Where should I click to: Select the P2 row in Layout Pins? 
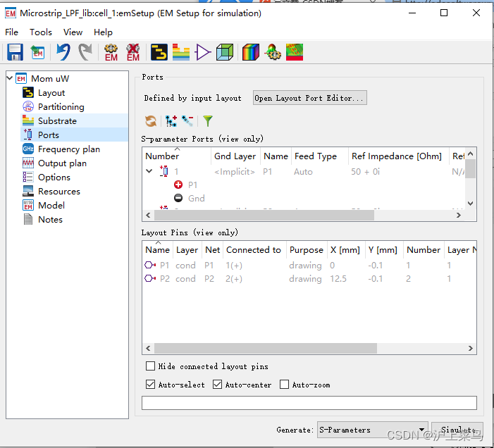(x=309, y=279)
